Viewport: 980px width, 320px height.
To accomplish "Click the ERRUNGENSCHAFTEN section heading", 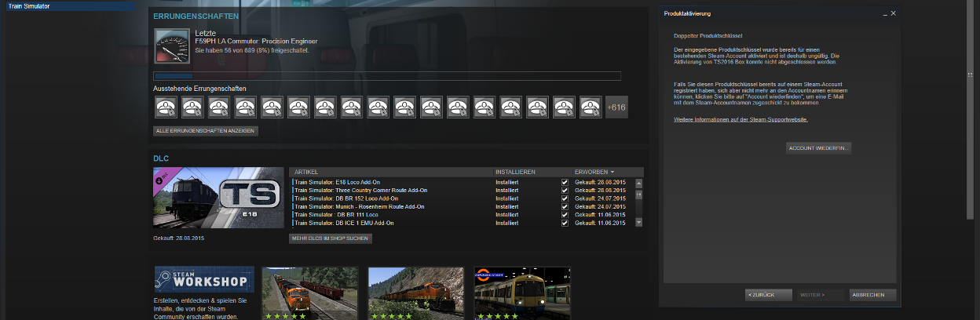I will (196, 16).
